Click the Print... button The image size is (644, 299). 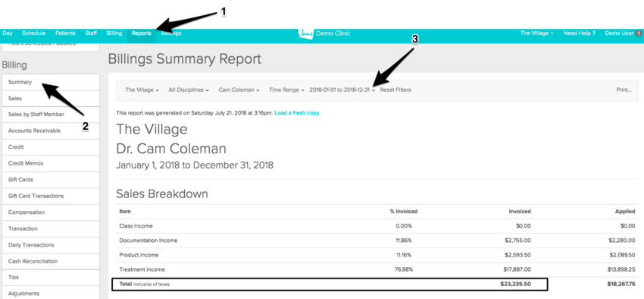[x=624, y=90]
